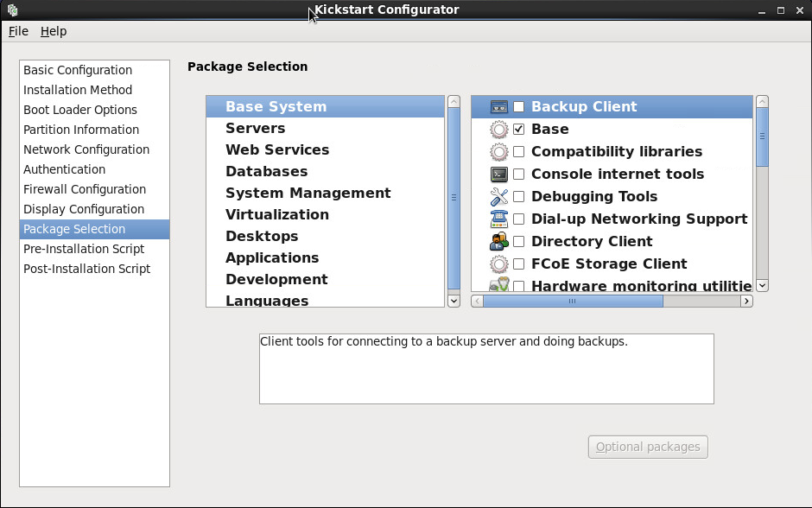The image size is (812, 508).
Task: Open Pre-Installation Script section
Action: (x=94, y=249)
